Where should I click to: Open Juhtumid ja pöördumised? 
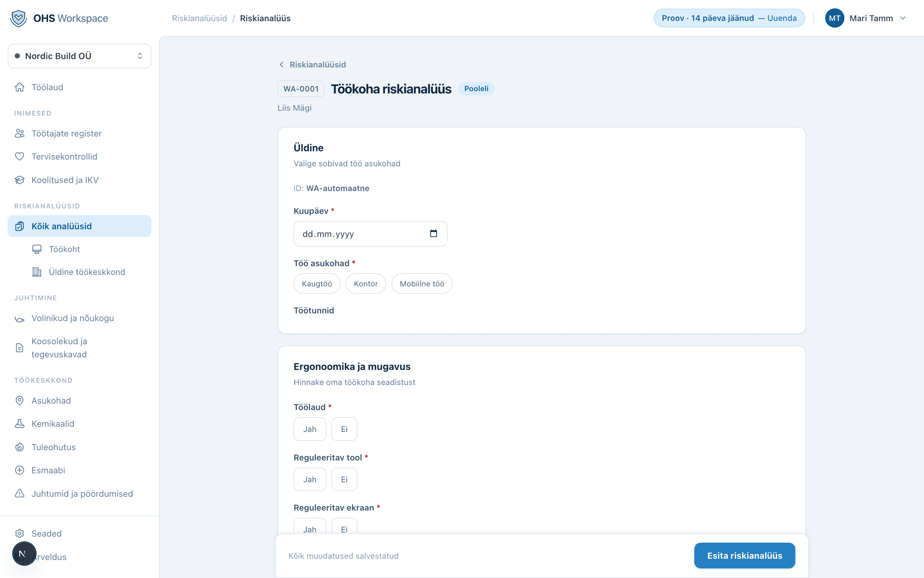[x=80, y=494]
